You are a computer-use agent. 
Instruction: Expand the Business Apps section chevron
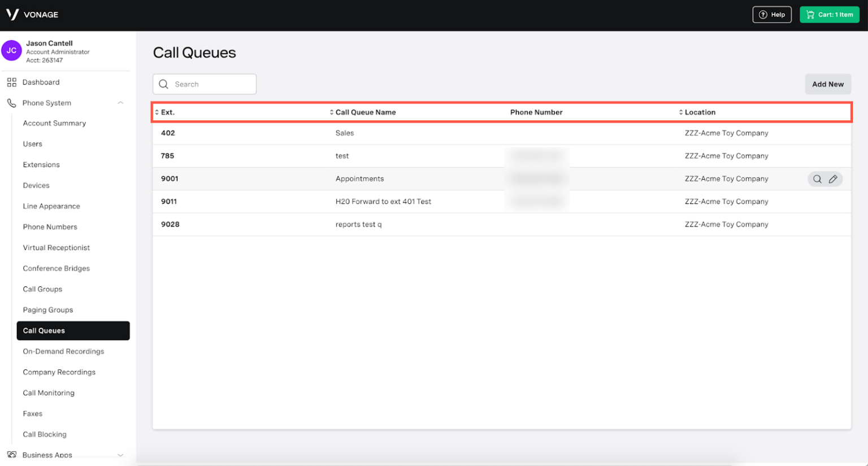pos(120,455)
